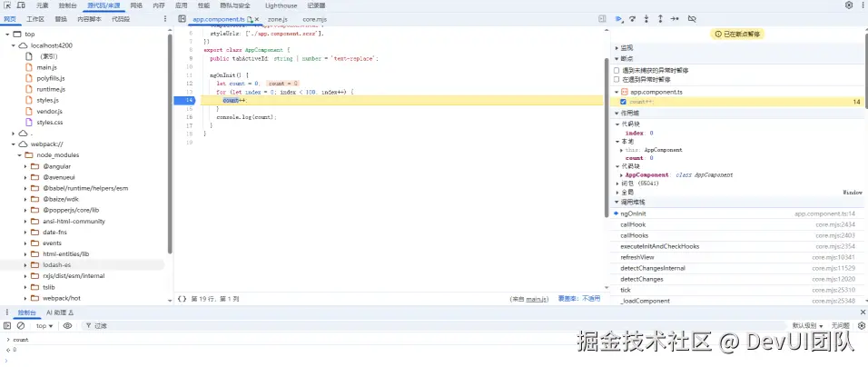Image resolution: width=868 pixels, height=367 pixels.
Task: Open the zone.js file tab
Action: point(277,19)
